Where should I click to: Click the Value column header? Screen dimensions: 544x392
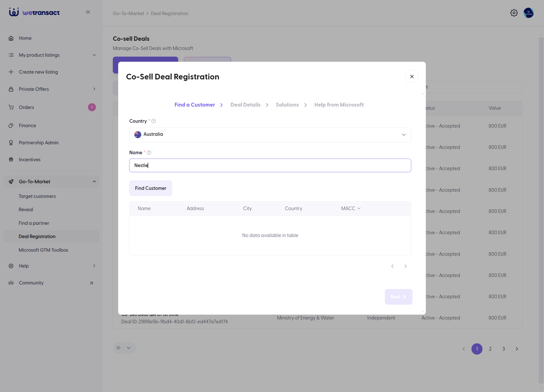[x=495, y=108]
